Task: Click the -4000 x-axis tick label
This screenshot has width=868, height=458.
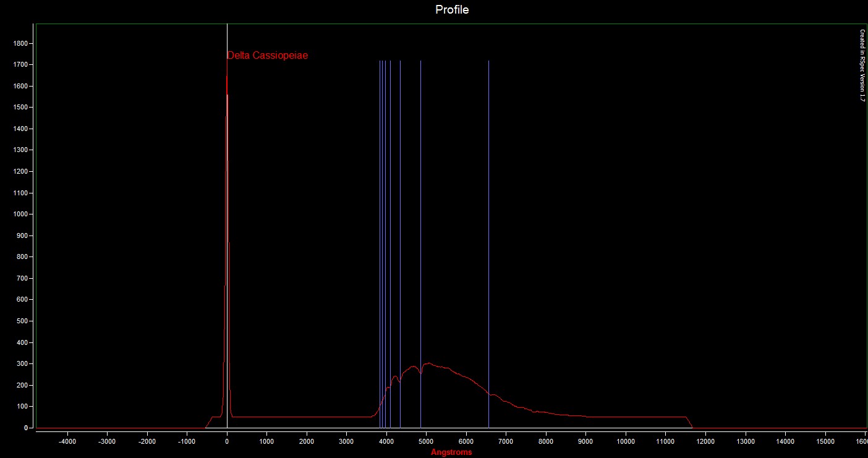Action: pyautogui.click(x=67, y=441)
